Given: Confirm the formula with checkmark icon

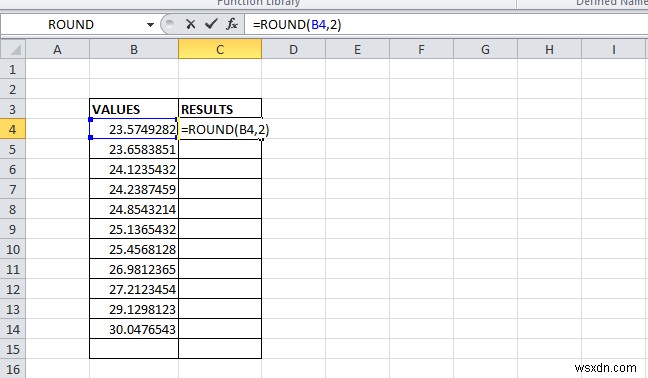Looking at the screenshot, I should click(211, 24).
